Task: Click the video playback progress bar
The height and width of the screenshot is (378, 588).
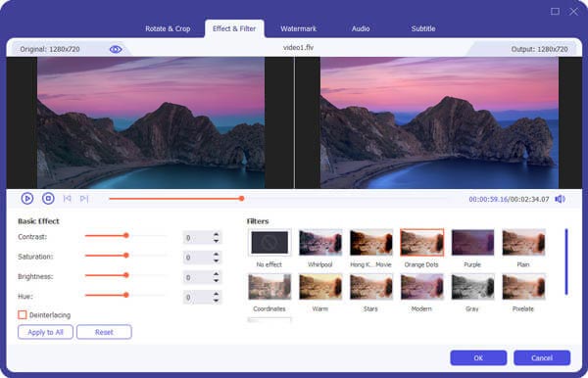Action: [277, 198]
